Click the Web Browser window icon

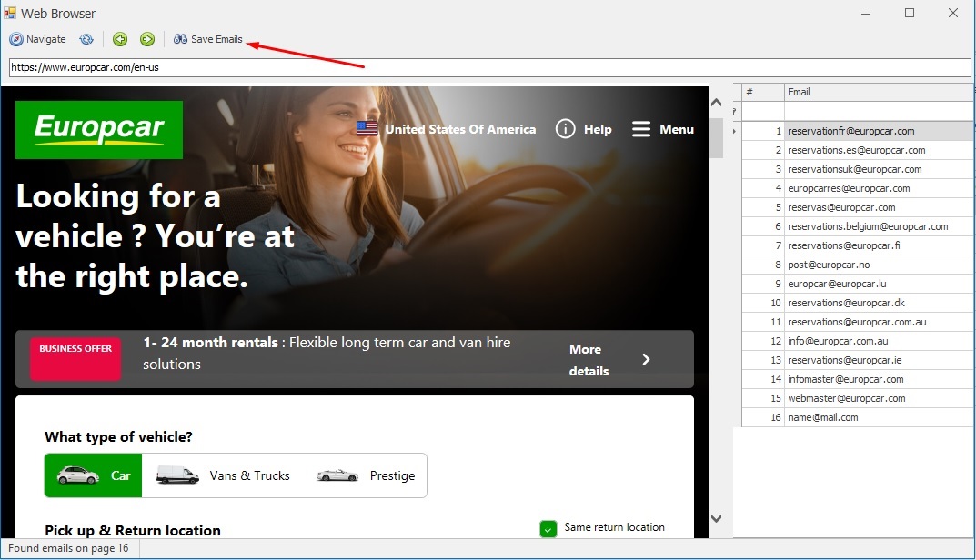(x=9, y=13)
